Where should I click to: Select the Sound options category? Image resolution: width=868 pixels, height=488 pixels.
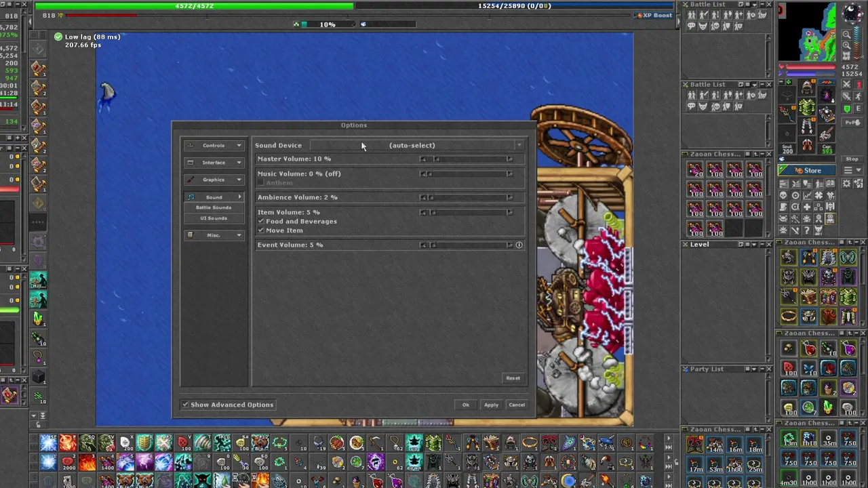pos(214,197)
